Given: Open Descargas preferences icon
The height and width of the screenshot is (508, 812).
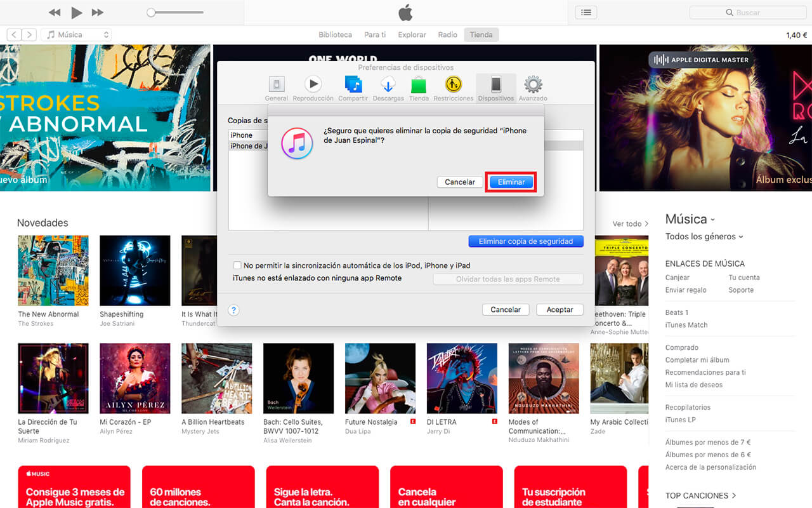Looking at the screenshot, I should coord(388,88).
